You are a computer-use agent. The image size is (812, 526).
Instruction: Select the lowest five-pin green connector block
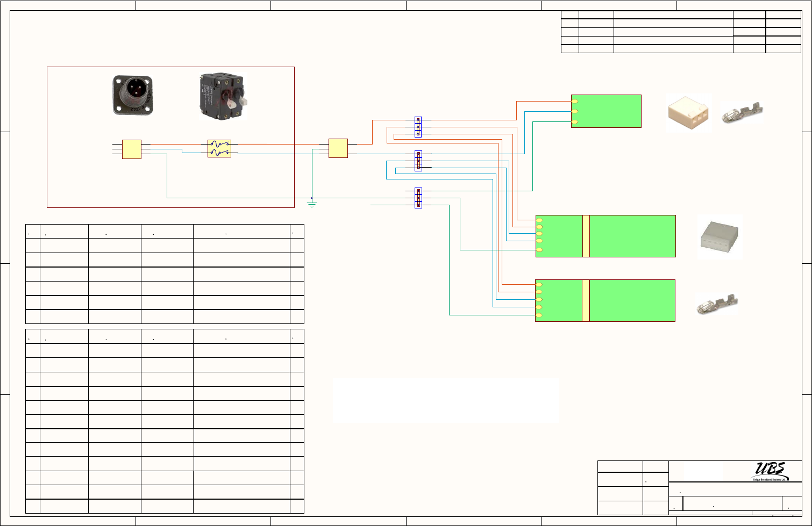(x=605, y=300)
